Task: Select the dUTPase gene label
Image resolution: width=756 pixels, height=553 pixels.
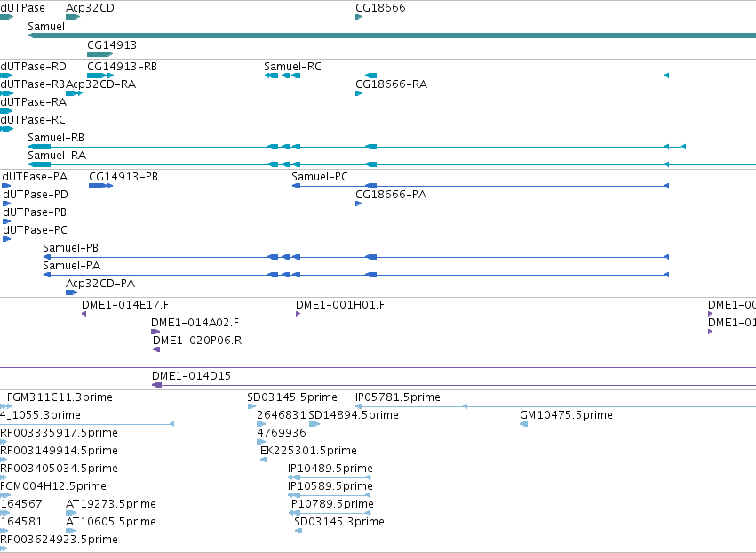Action: (23, 8)
